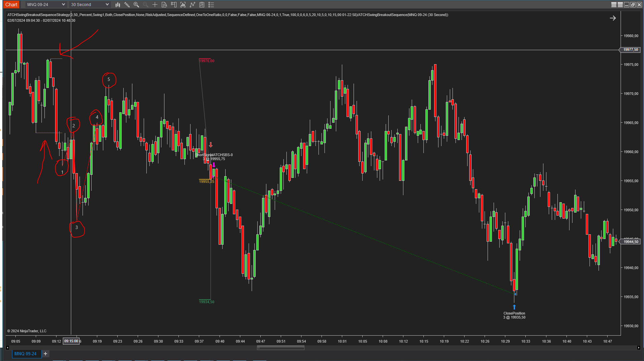Click the 2024 NinjaTrader, LLC copyright text
The height and width of the screenshot is (361, 644).
point(27,331)
